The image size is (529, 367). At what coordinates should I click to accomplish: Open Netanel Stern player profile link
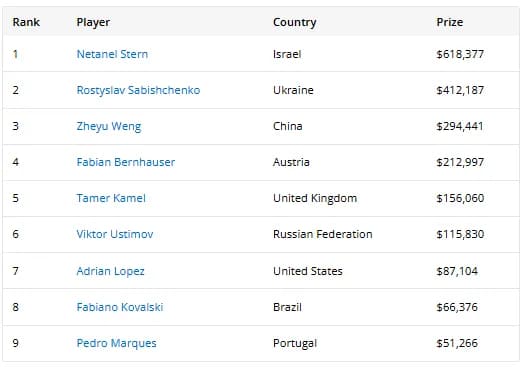point(112,54)
